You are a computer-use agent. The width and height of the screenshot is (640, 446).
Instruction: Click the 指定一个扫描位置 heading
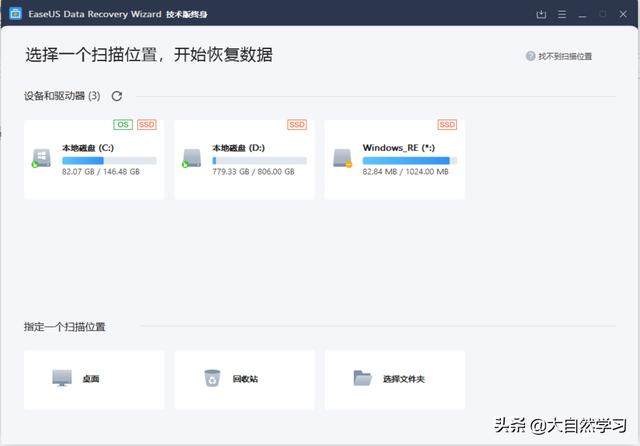(x=64, y=326)
